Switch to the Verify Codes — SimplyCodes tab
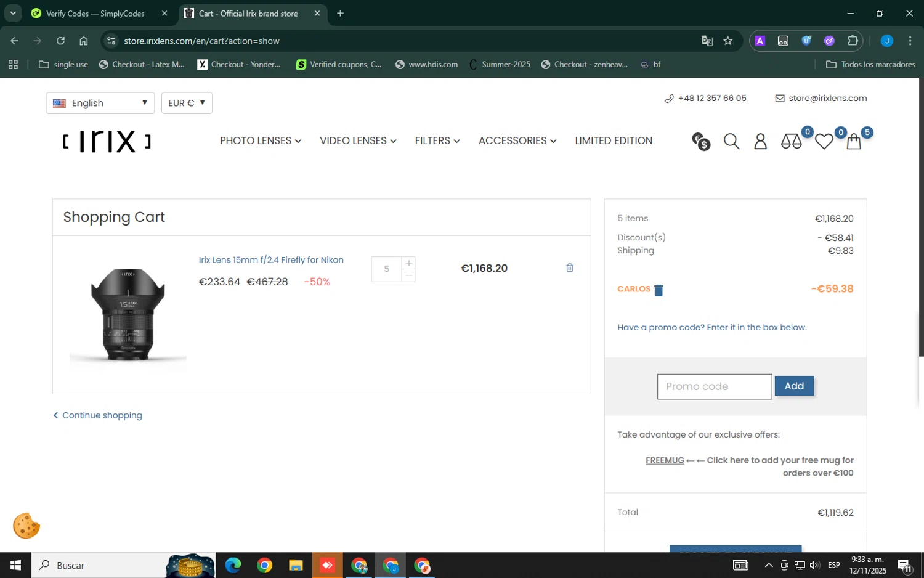This screenshot has width=924, height=578. tap(95, 13)
